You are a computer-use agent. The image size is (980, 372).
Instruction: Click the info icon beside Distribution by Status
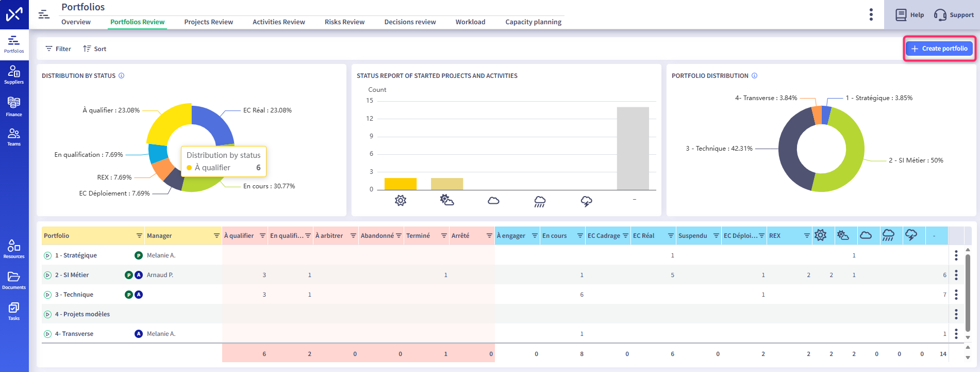pyautogui.click(x=122, y=76)
